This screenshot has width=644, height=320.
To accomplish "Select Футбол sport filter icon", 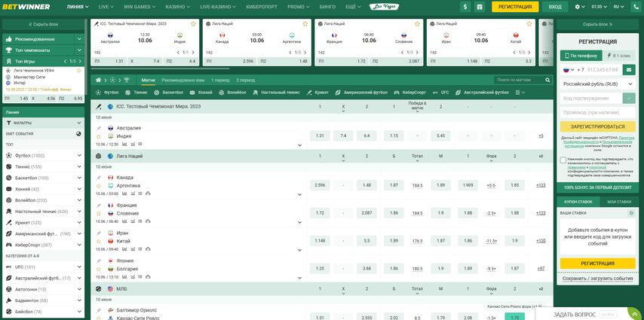I will click(98, 93).
